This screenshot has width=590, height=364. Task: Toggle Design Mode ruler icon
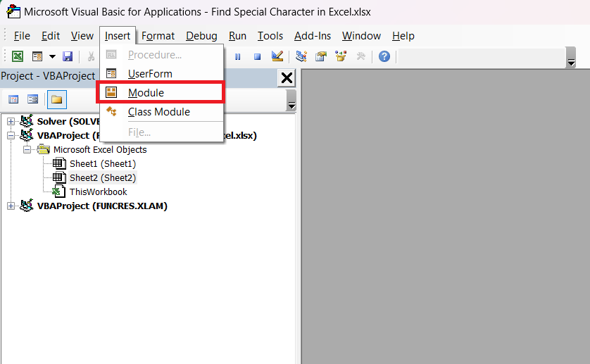[277, 56]
